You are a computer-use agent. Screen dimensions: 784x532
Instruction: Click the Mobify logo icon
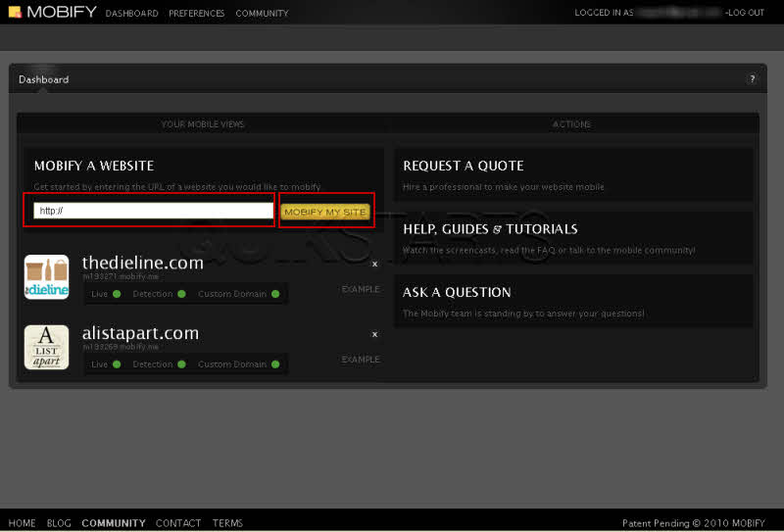(x=15, y=12)
